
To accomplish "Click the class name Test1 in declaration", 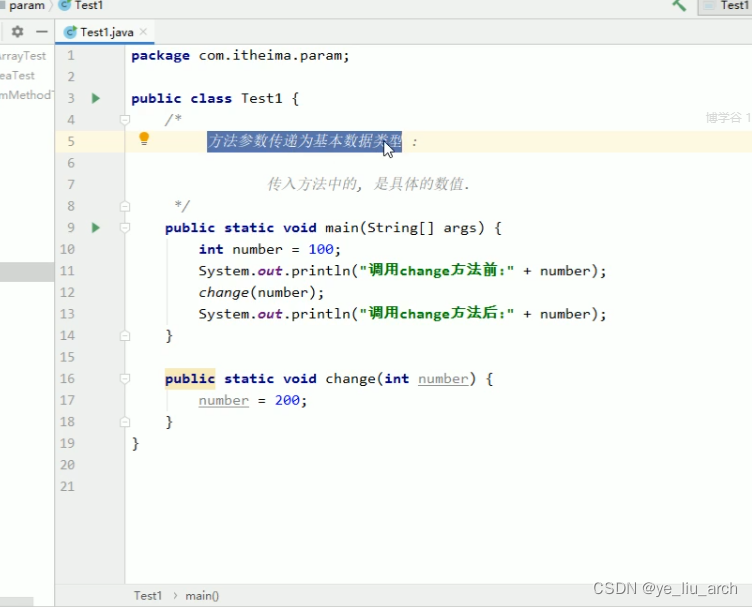I will pyautogui.click(x=261, y=98).
